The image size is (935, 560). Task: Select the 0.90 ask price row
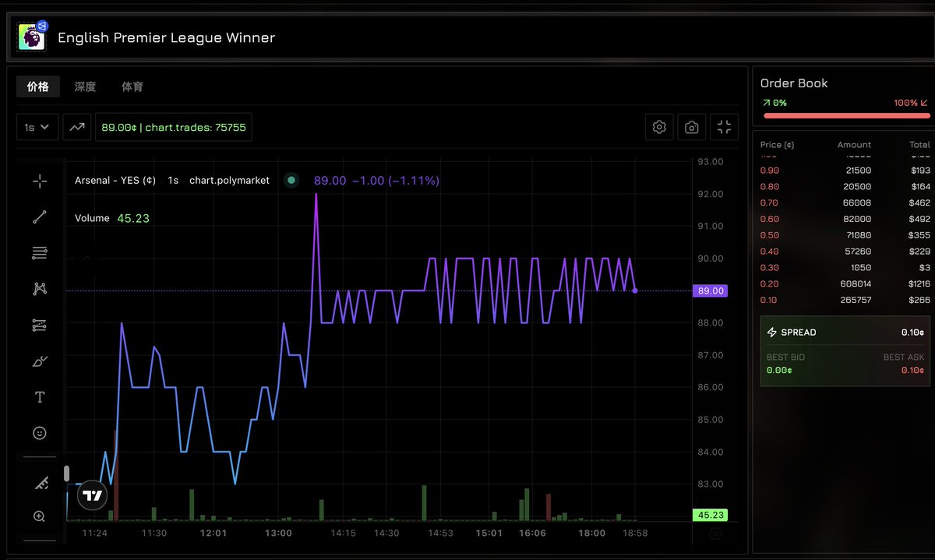[x=845, y=170]
